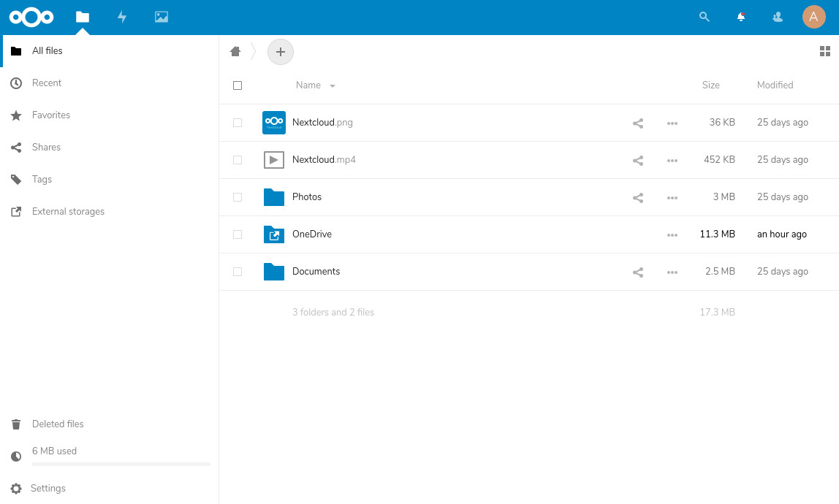Open the contacts menu icon

coord(778,17)
